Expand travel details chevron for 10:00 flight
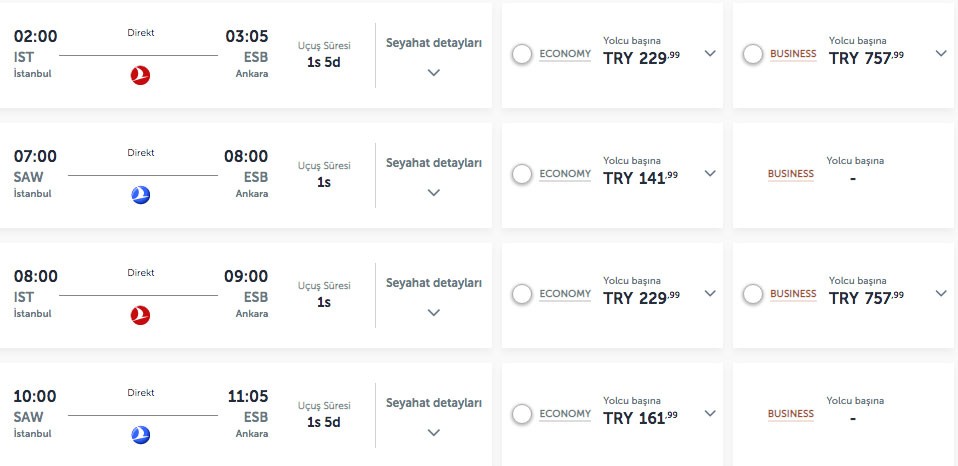The image size is (958, 466). pos(433,432)
